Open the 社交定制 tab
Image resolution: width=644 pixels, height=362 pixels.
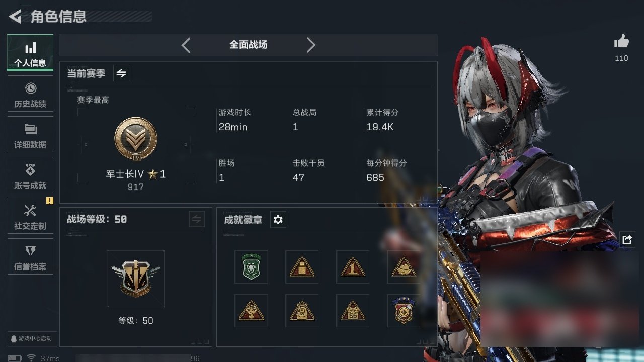click(x=30, y=216)
